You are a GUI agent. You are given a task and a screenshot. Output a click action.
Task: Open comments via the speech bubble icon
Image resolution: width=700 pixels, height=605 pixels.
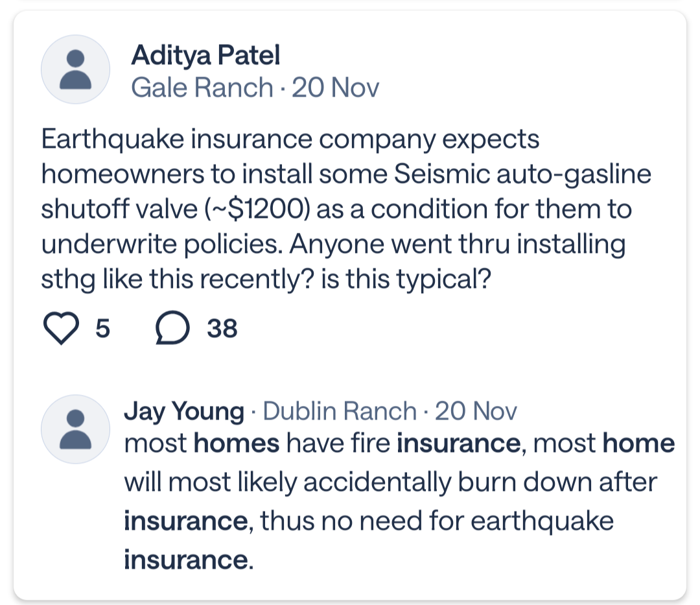tap(172, 329)
